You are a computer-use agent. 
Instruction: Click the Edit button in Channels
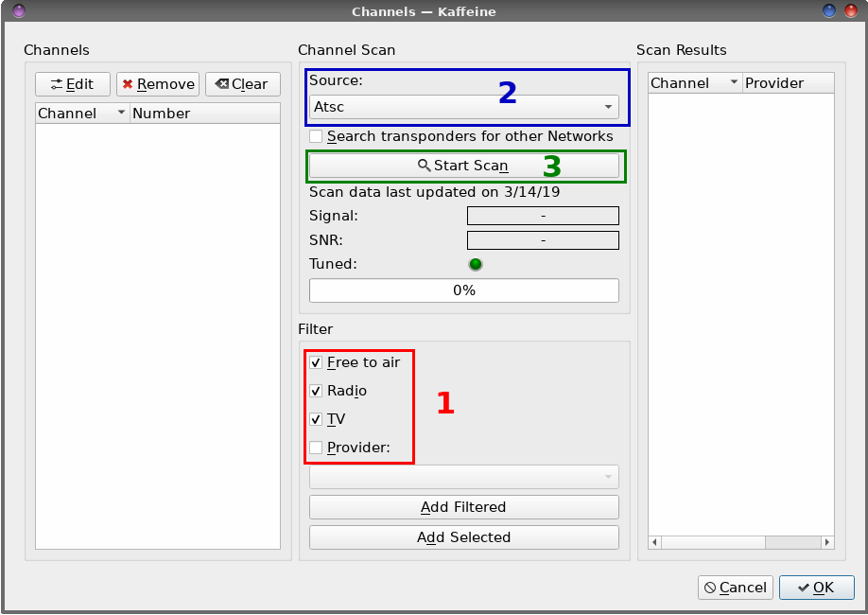coord(73,84)
